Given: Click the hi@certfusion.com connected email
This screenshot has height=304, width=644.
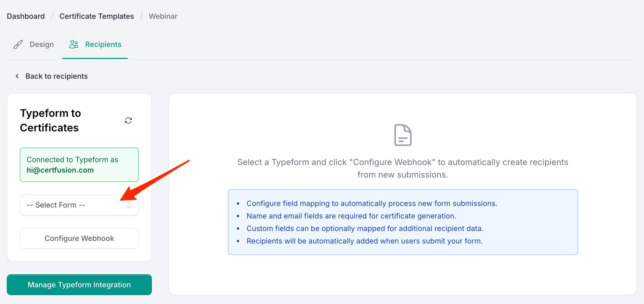Looking at the screenshot, I should point(60,170).
